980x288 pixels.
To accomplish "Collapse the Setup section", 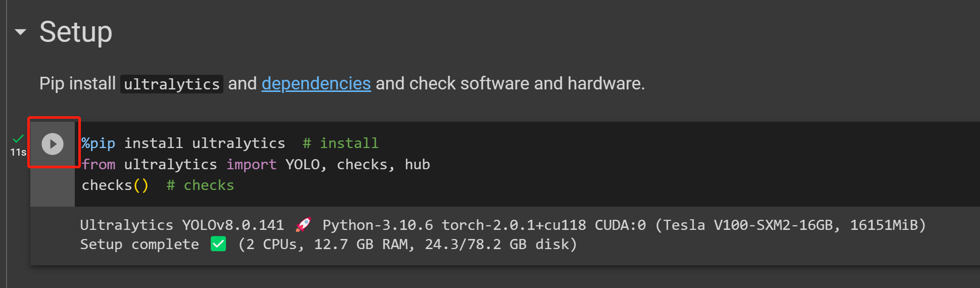I will click(x=20, y=32).
